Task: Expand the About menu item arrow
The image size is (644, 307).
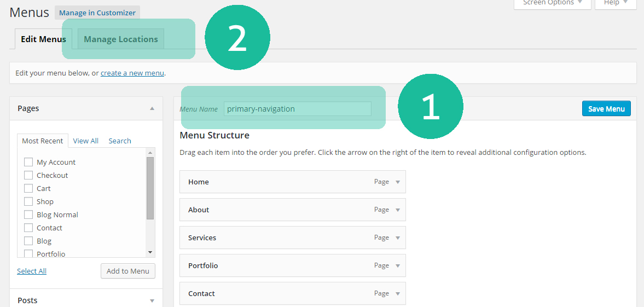Action: pyautogui.click(x=398, y=210)
